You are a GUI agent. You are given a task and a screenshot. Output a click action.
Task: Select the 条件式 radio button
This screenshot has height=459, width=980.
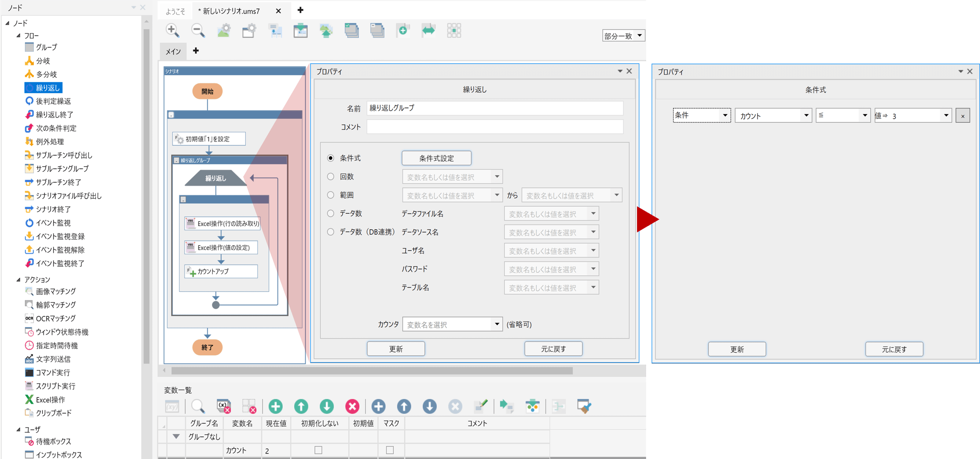click(331, 158)
